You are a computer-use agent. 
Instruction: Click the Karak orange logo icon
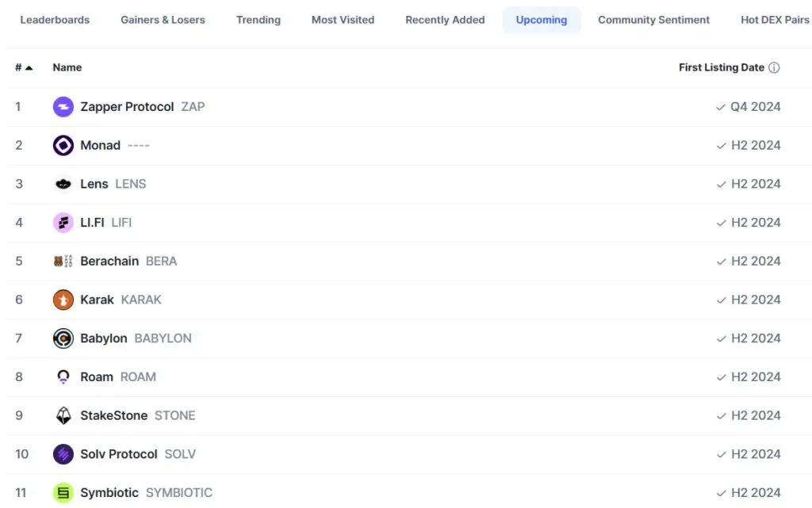coord(63,300)
